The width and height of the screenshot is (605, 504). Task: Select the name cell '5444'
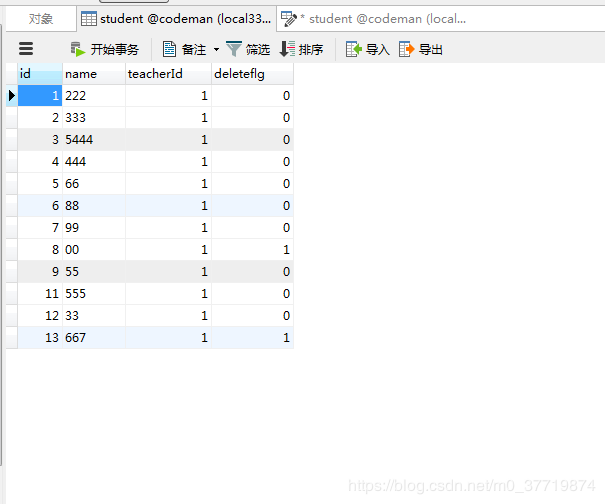(x=94, y=139)
